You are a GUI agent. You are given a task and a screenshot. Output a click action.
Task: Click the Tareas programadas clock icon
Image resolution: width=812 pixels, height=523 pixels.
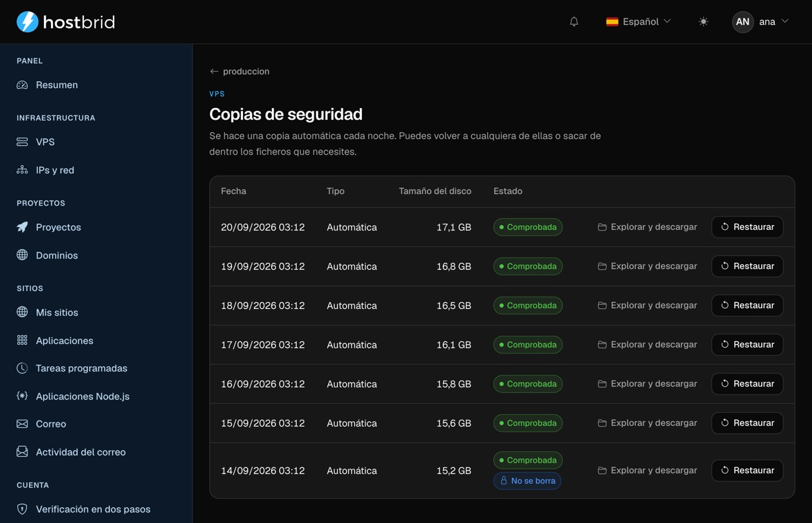pos(22,368)
